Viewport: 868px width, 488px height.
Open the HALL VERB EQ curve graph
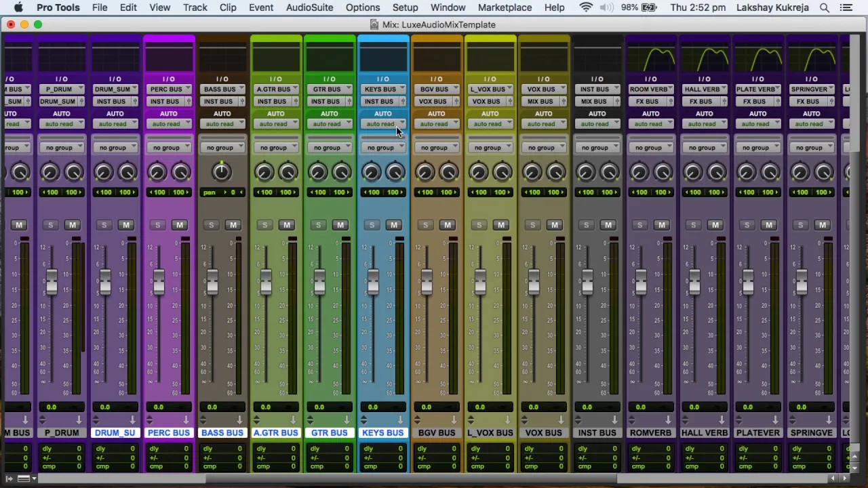coord(704,59)
